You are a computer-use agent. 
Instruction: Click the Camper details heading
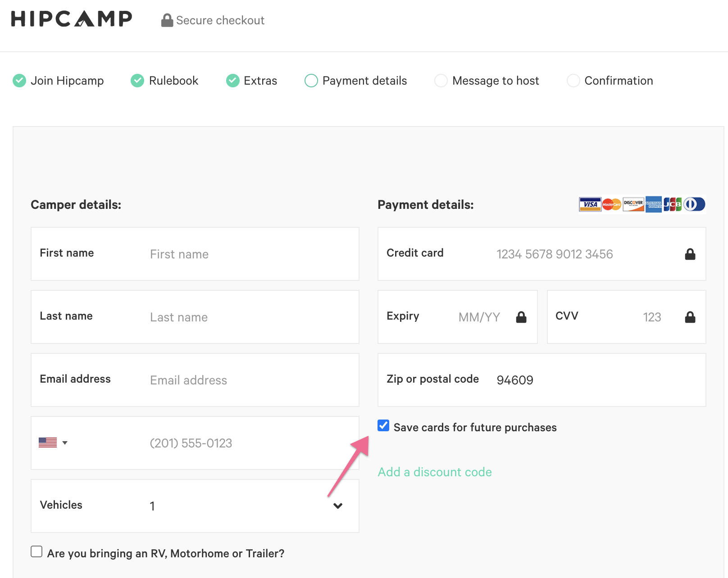tap(76, 205)
